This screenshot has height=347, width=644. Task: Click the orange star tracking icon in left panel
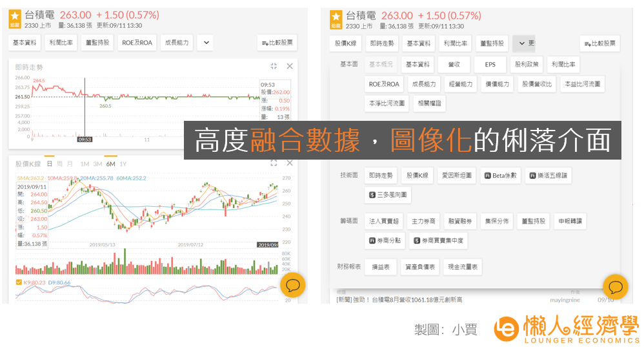(15, 19)
